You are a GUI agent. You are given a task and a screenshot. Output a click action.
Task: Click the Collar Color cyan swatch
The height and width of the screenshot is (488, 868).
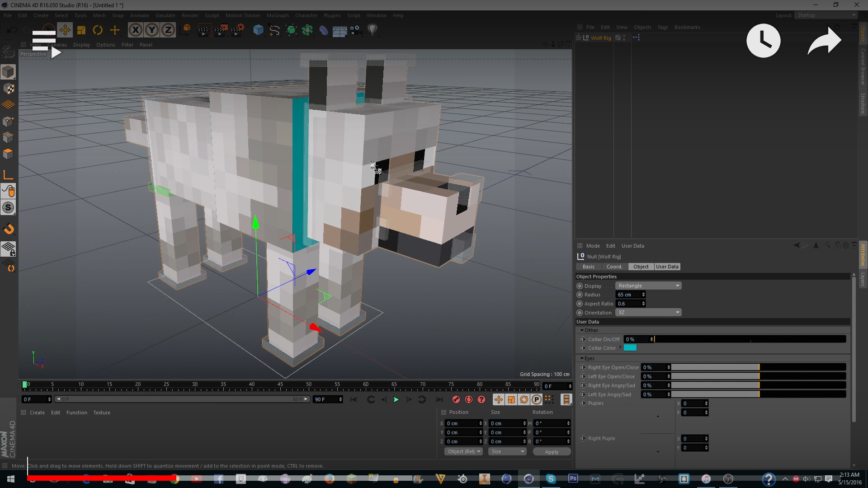630,347
